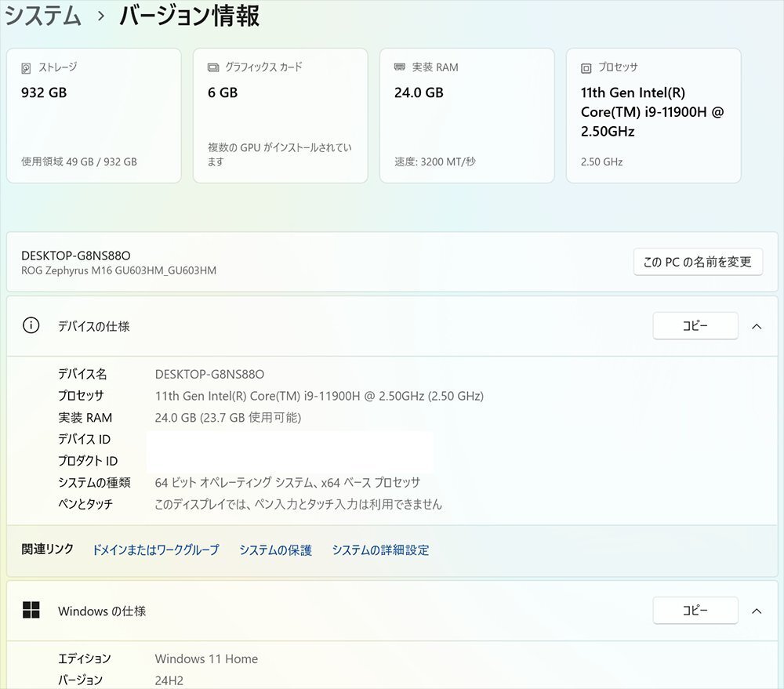Viewport: 784px width, 689px height.
Task: Click the graphics card icon
Action: click(213, 68)
